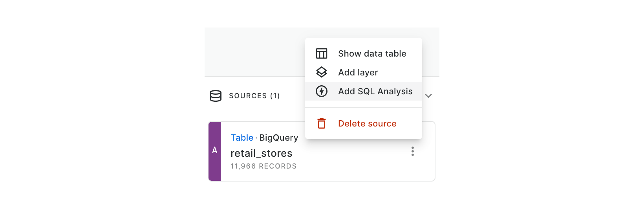Image resolution: width=644 pixels, height=211 pixels.
Task: Click the blue Table link
Action: click(x=242, y=138)
